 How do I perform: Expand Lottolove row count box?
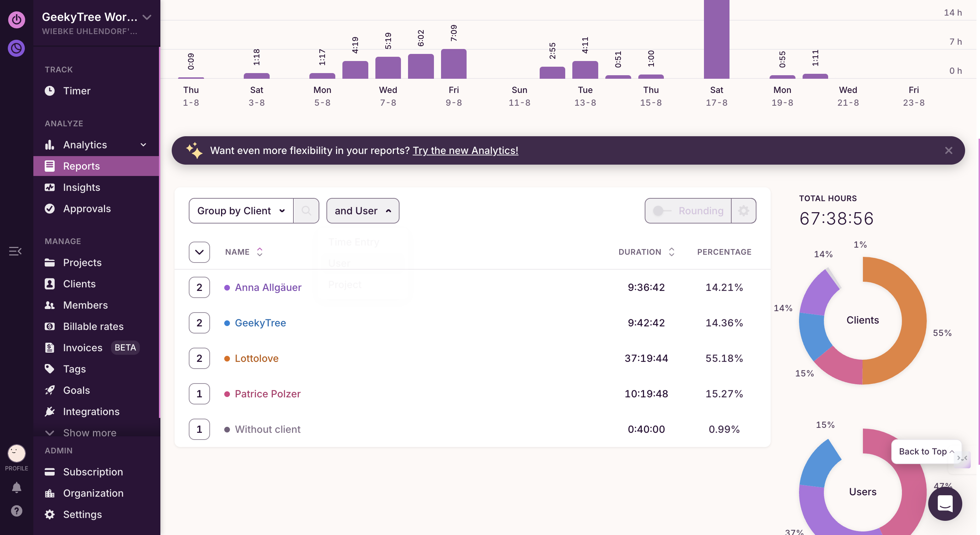point(199,358)
